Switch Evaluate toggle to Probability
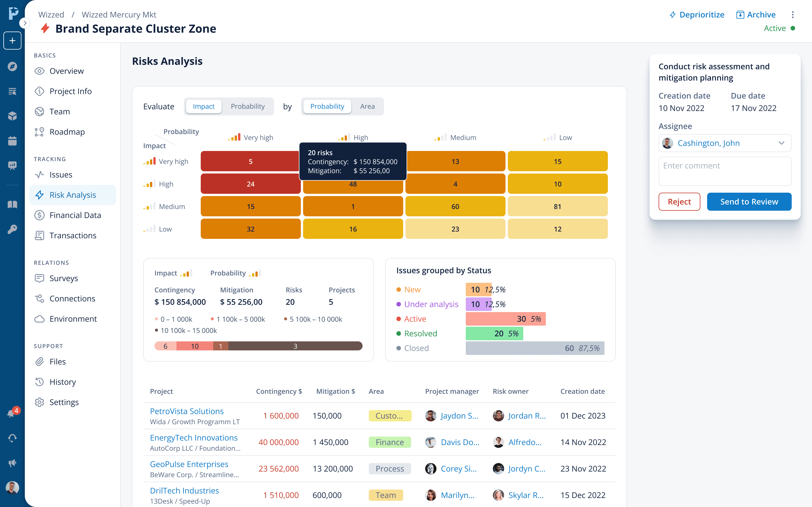The height and width of the screenshot is (507, 812). tap(247, 106)
